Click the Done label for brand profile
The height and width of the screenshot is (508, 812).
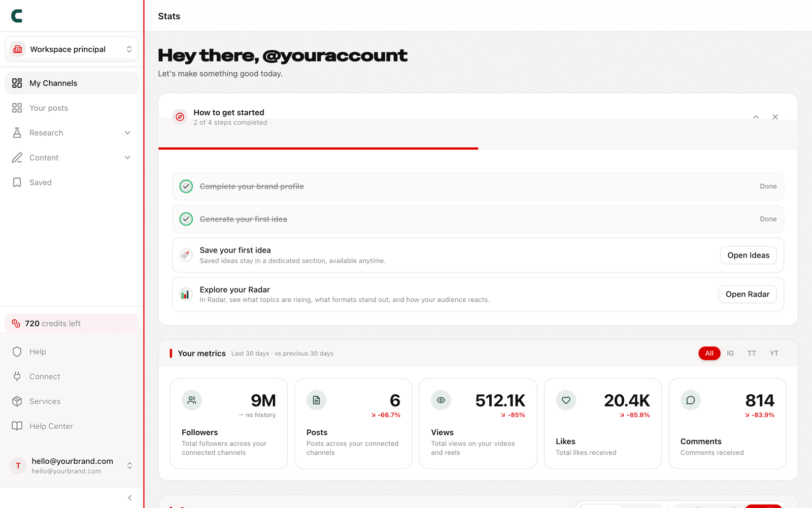pyautogui.click(x=768, y=186)
